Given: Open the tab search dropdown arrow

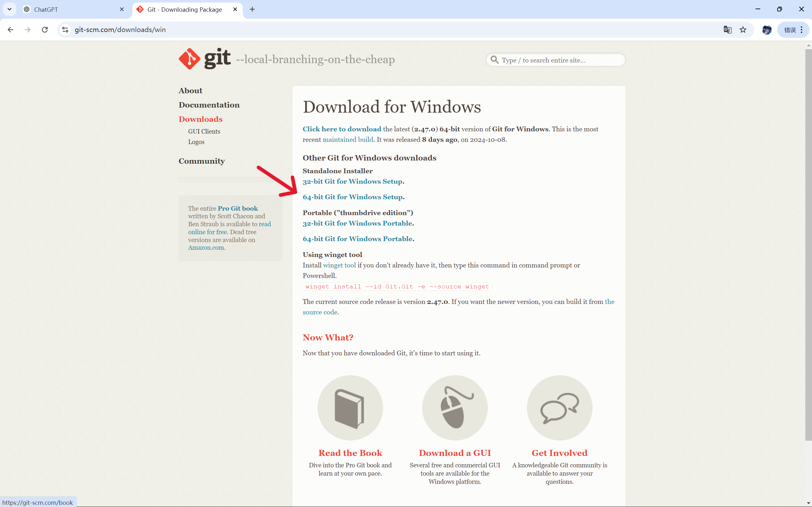Looking at the screenshot, I should click(10, 10).
